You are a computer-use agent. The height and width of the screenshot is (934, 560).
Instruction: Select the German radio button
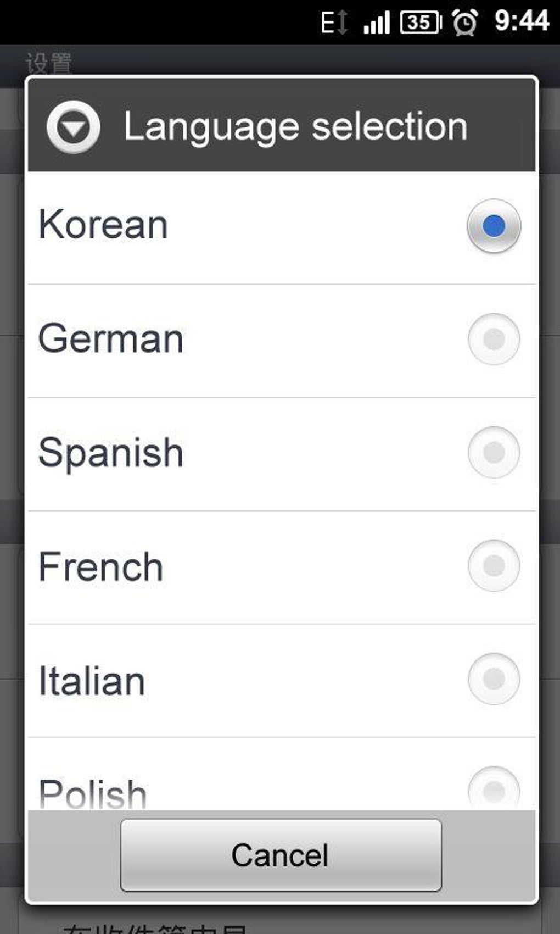[494, 339]
